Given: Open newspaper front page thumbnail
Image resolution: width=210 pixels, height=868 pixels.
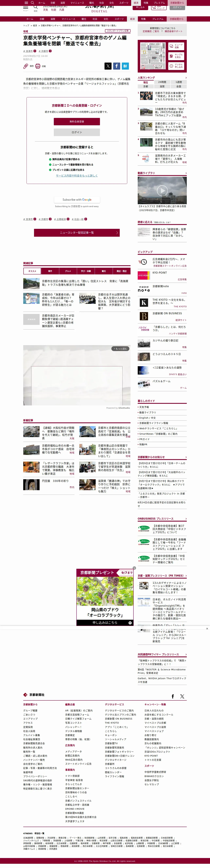Looking at the screenshot, I should tap(153, 56).
